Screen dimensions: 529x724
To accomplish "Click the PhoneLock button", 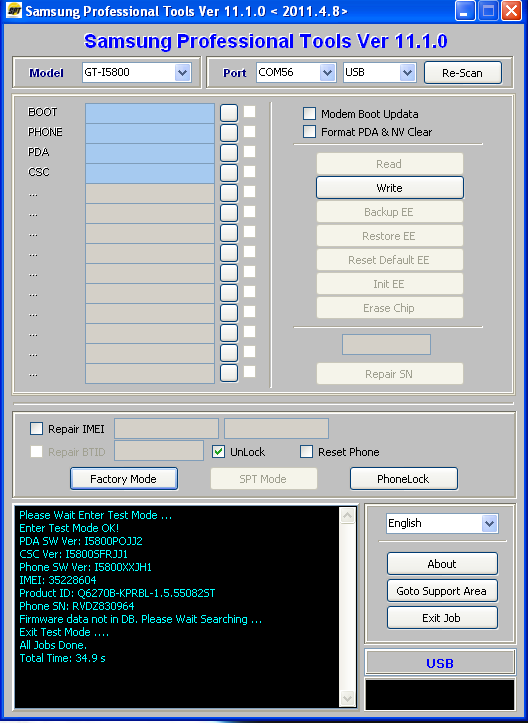I will tap(403, 479).
